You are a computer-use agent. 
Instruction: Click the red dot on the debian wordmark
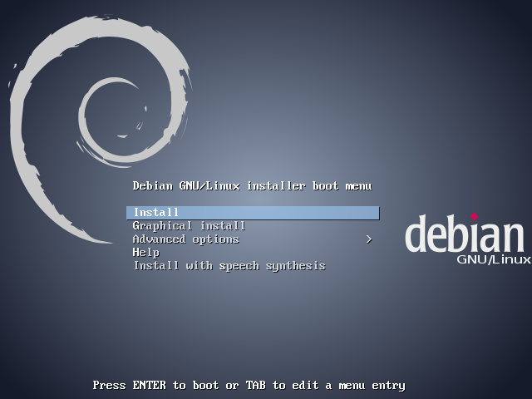(475, 217)
